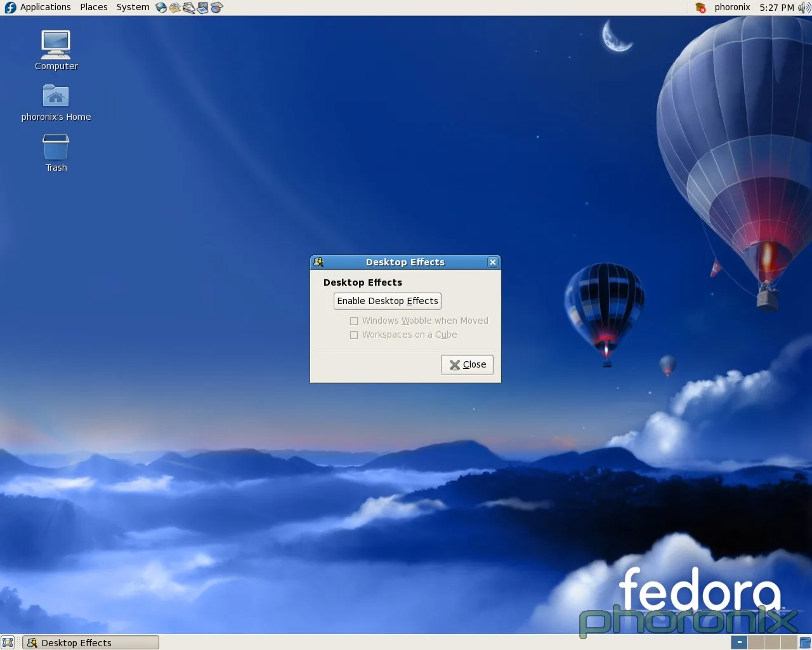812x650 pixels.
Task: Close Desktop Effects via title bar X
Action: [493, 262]
